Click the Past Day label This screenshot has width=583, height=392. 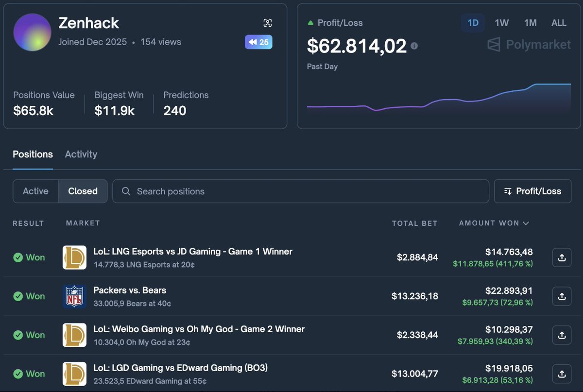pyautogui.click(x=322, y=67)
